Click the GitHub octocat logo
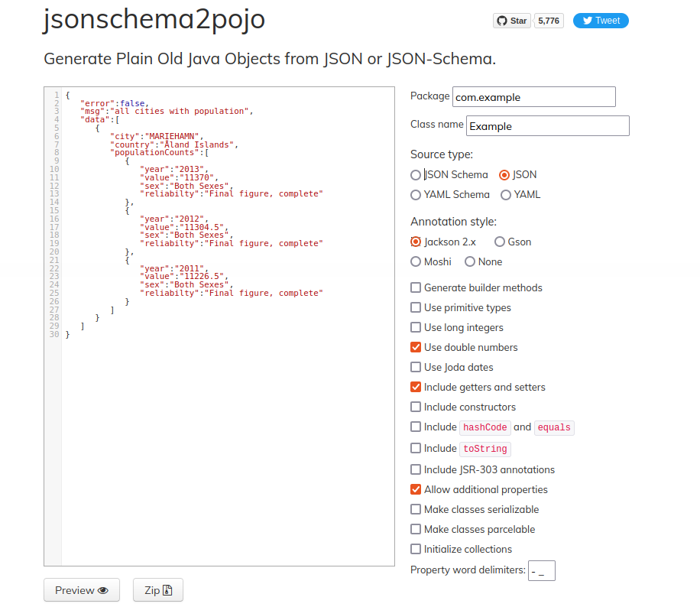 501,21
